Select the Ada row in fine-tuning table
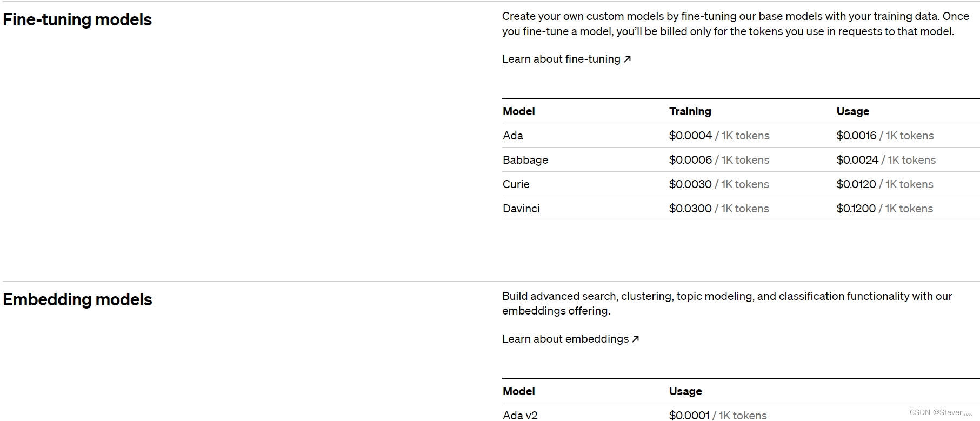Viewport: 980px width, 421px height. (x=741, y=135)
